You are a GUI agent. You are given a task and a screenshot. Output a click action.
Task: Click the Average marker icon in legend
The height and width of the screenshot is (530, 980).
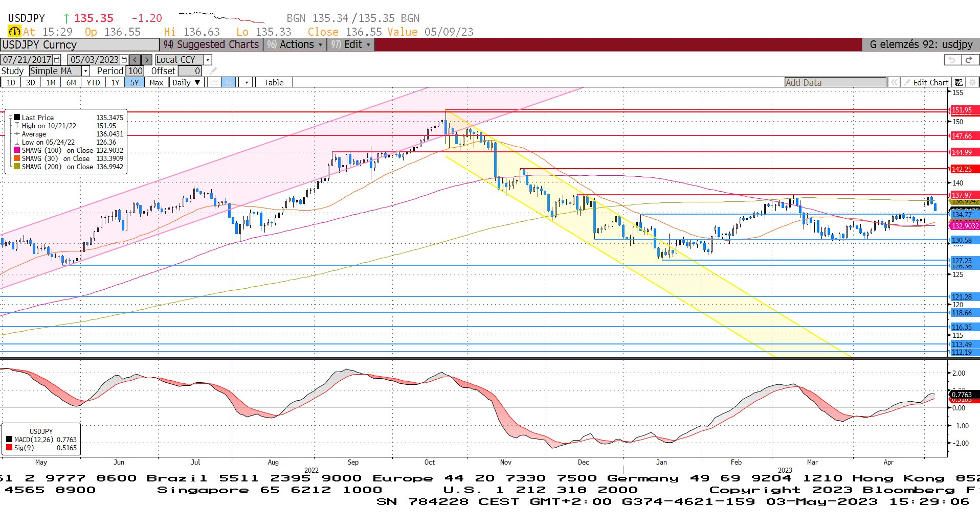[17, 134]
